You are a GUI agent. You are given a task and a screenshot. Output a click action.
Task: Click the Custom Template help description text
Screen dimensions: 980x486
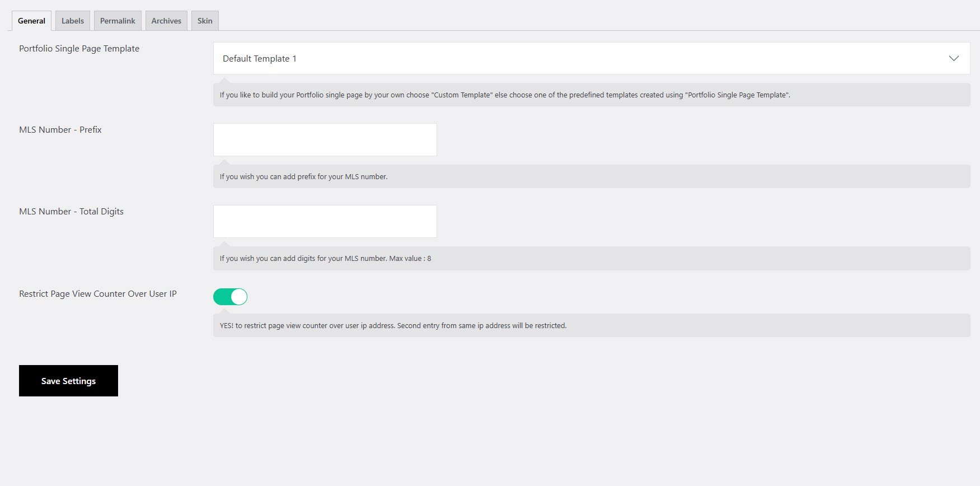pos(504,95)
